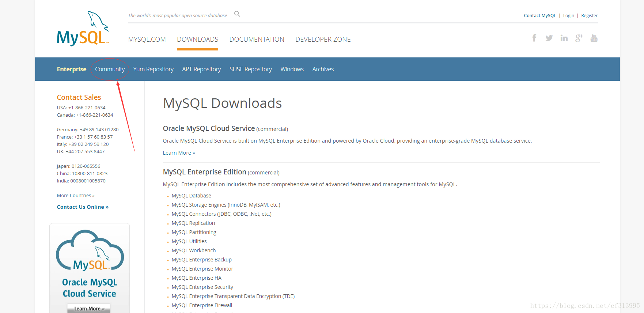Click MySQL Storage Engines list item
644x313 pixels.
[226, 205]
